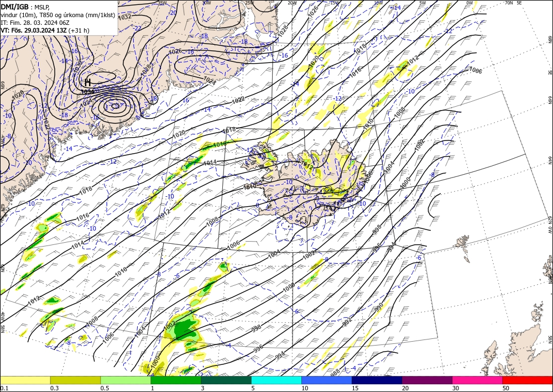Click the olive 0.3–0.5 legend swatch
This screenshot has width=553, height=392.
click(x=75, y=380)
